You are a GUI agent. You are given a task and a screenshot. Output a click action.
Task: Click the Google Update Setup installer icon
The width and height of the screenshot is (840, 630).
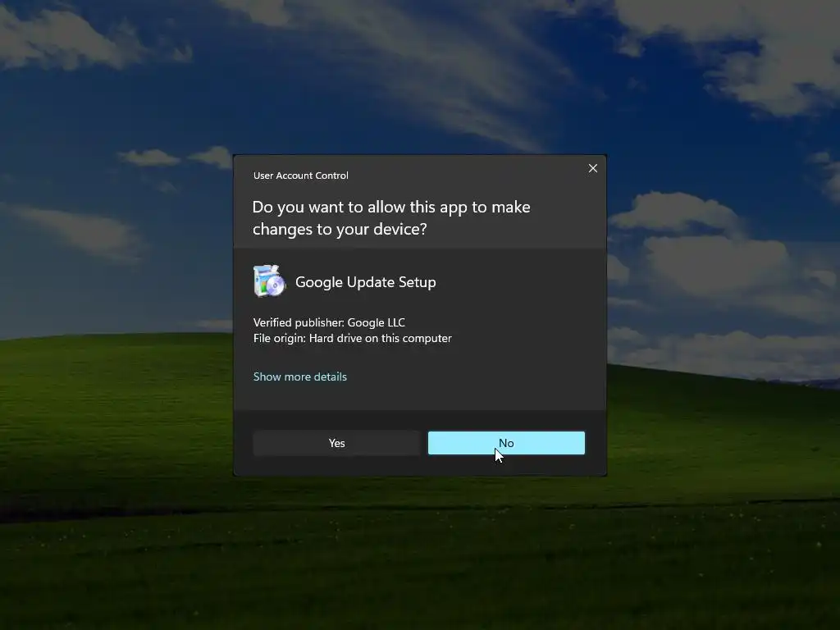pos(269,281)
